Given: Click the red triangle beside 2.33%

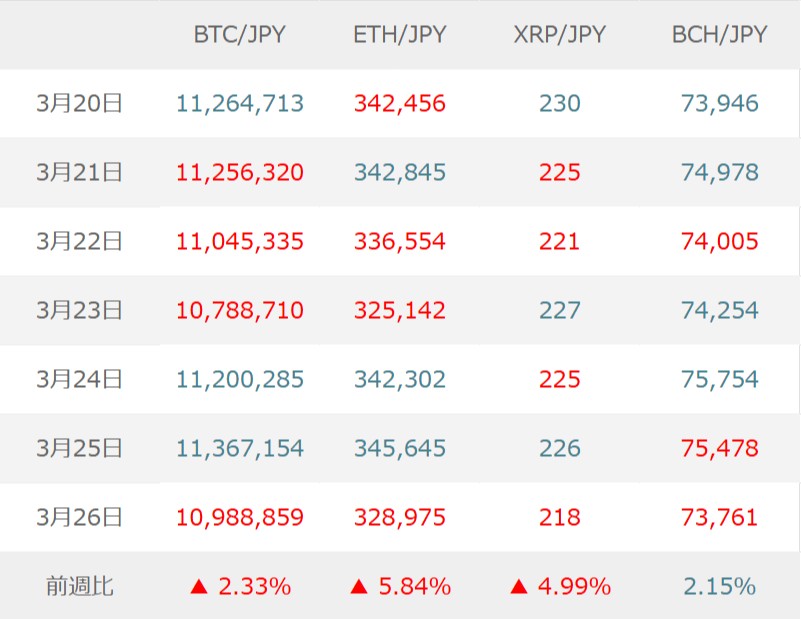Looking at the screenshot, I should click(199, 587).
